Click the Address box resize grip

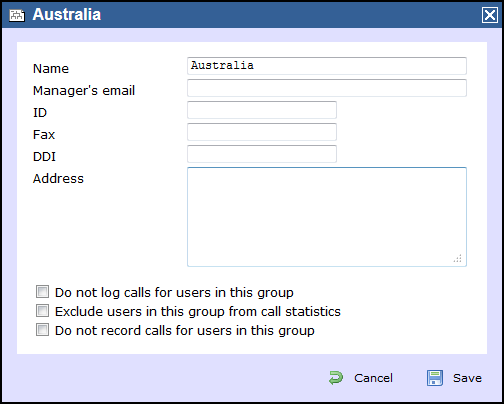(458, 258)
